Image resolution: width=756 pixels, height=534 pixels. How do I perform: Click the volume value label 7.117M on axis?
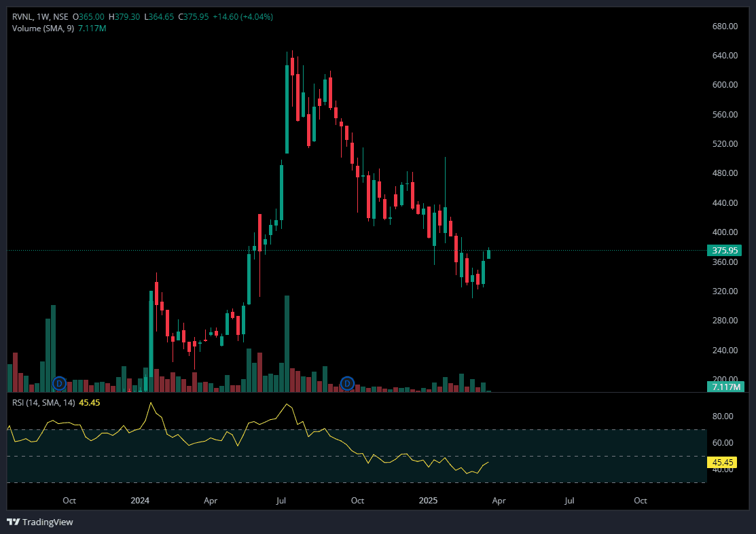point(725,387)
